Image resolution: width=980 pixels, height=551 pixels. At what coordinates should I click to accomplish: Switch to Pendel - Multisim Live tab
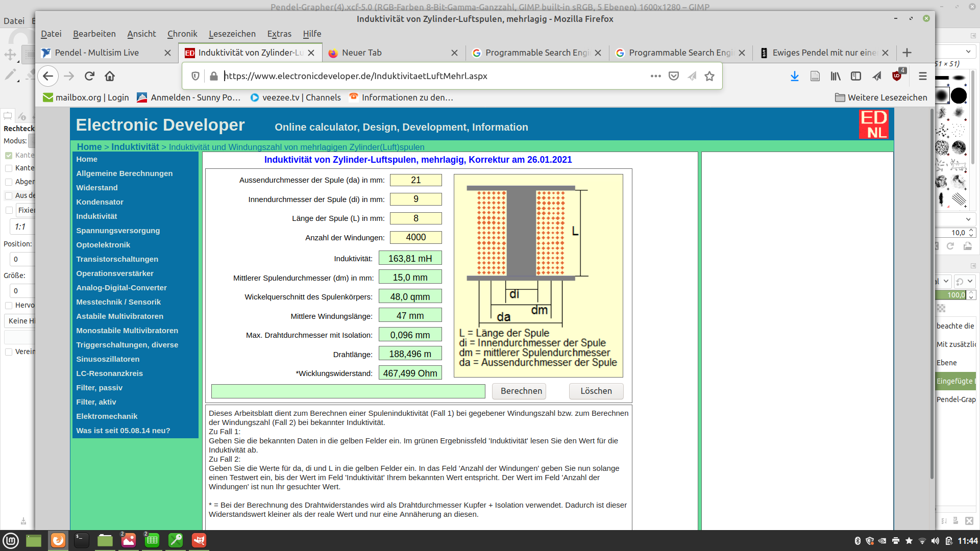click(97, 53)
